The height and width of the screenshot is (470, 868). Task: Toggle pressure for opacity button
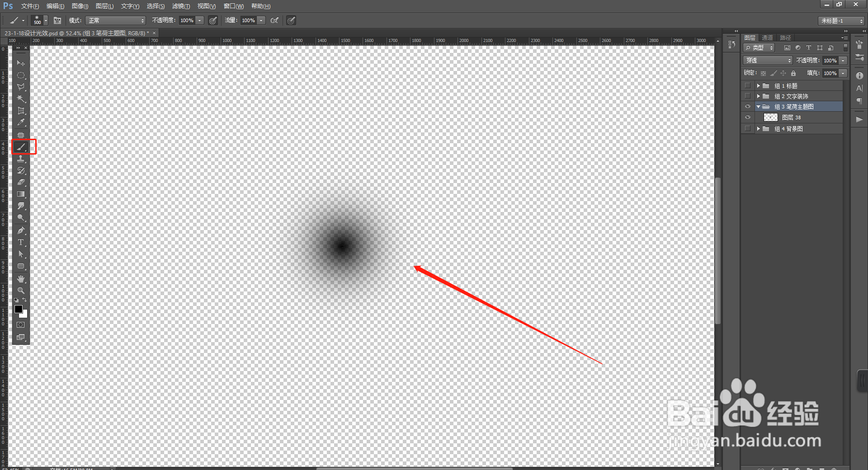point(213,20)
